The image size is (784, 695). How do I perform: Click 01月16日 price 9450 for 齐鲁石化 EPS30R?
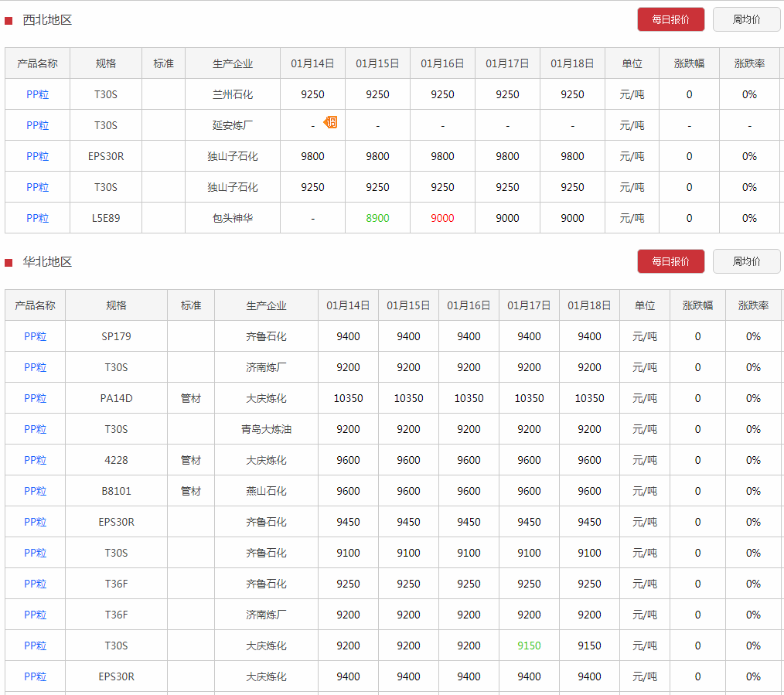click(x=469, y=523)
